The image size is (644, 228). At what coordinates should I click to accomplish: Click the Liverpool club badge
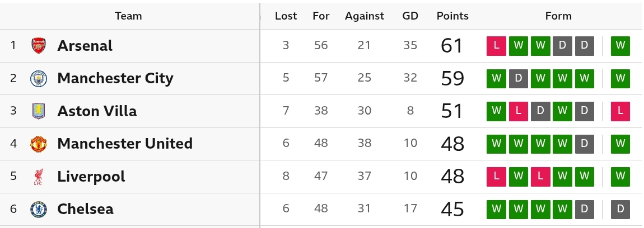point(39,177)
